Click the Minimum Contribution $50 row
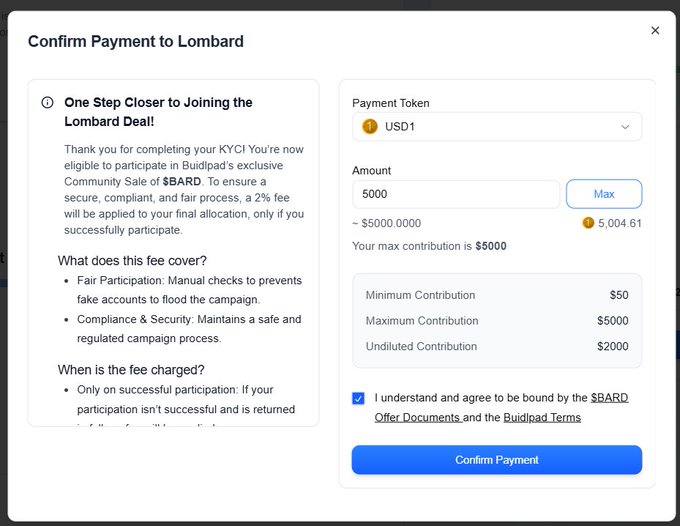 497,295
